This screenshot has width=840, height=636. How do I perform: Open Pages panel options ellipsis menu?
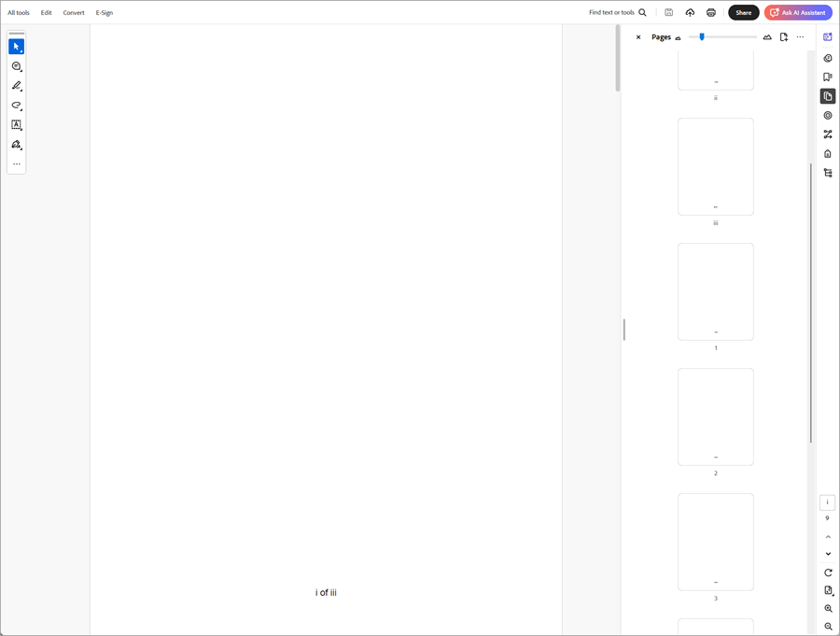tap(800, 37)
